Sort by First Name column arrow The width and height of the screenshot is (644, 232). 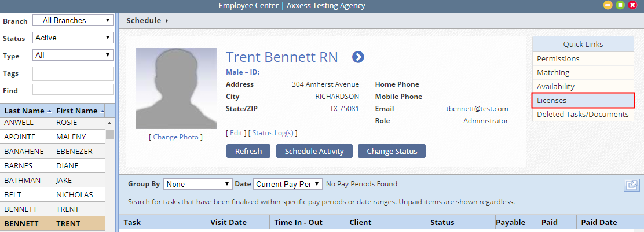102,111
